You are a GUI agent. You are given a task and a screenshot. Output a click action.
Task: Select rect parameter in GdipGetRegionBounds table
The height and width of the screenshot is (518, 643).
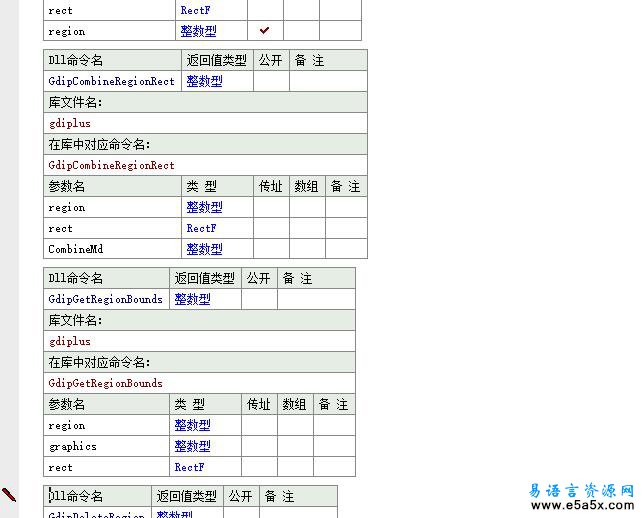pos(106,467)
